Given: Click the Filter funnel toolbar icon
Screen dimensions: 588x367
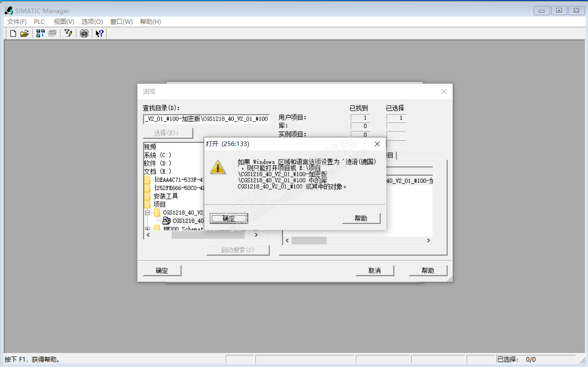Looking at the screenshot, I should click(68, 34).
